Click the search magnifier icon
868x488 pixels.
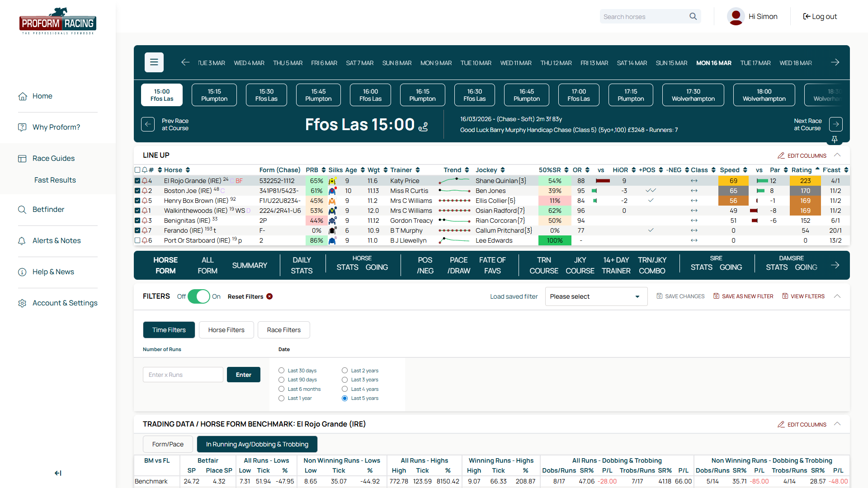[693, 17]
